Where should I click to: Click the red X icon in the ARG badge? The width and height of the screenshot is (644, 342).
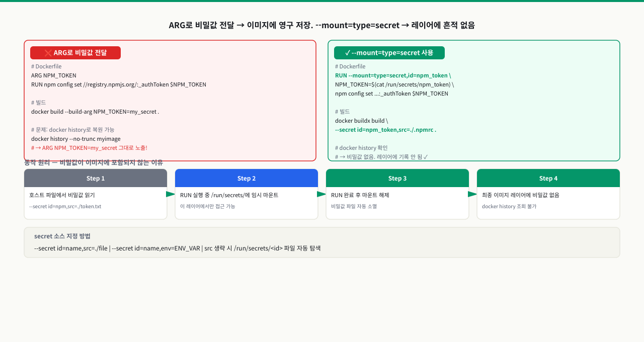[x=48, y=53]
